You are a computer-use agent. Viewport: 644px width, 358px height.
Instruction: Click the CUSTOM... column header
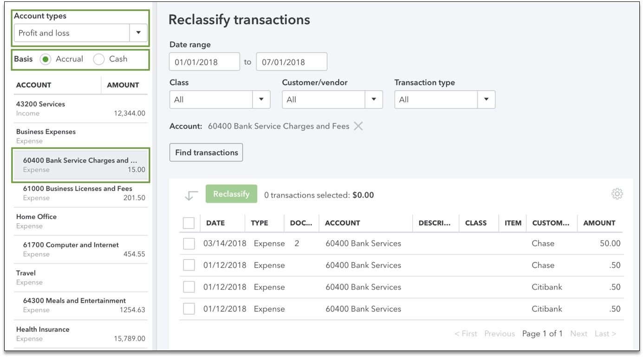551,223
